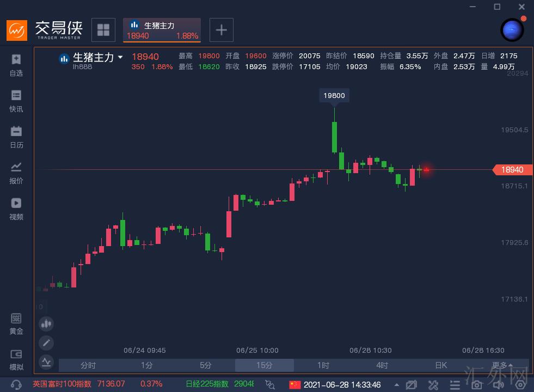Select the 5分 timeframe

click(x=205, y=365)
